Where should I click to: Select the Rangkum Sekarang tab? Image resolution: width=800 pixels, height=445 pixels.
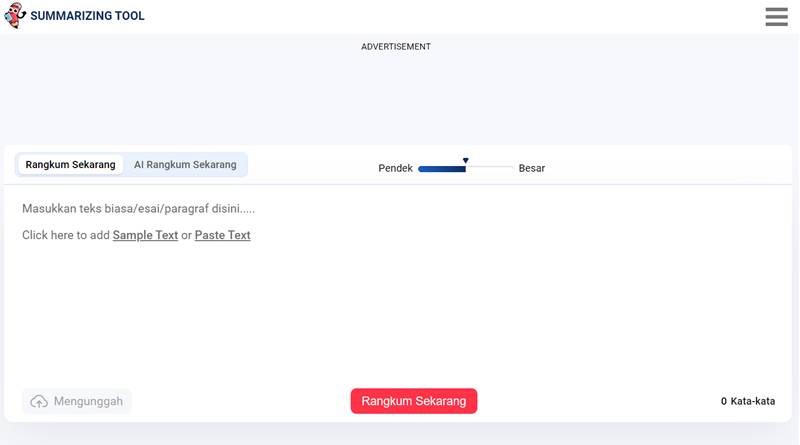[70, 165]
